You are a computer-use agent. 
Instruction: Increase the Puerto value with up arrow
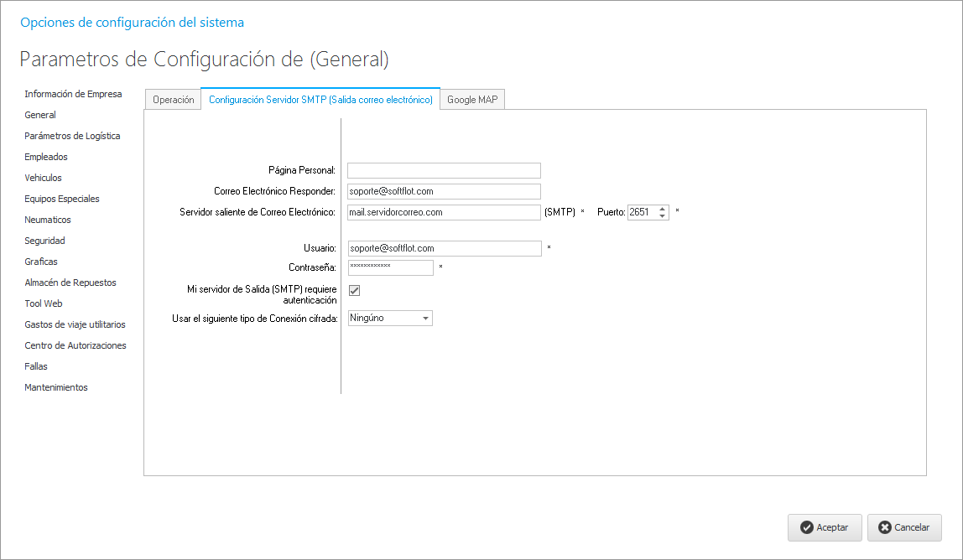point(663,209)
